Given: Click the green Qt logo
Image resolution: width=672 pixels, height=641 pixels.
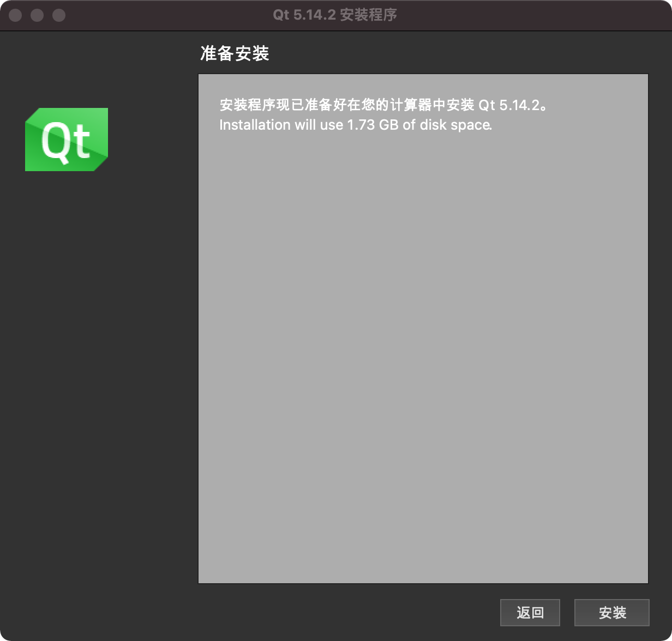Looking at the screenshot, I should coord(67,140).
